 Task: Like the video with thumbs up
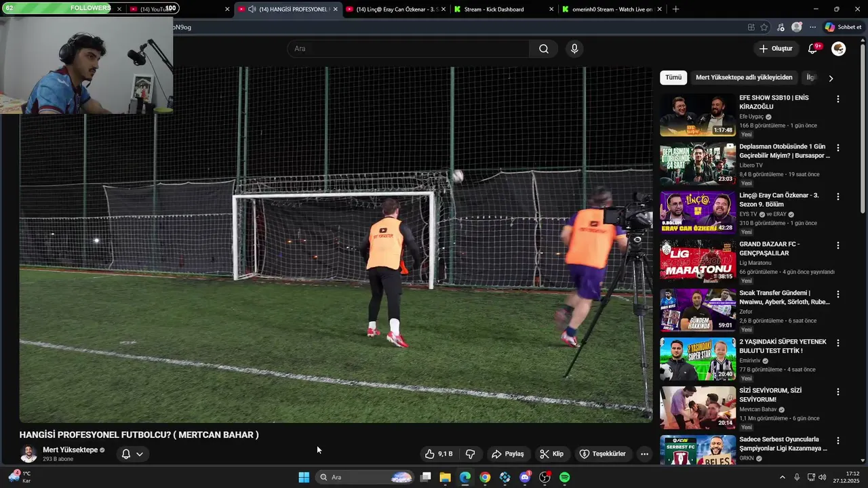coord(439,454)
